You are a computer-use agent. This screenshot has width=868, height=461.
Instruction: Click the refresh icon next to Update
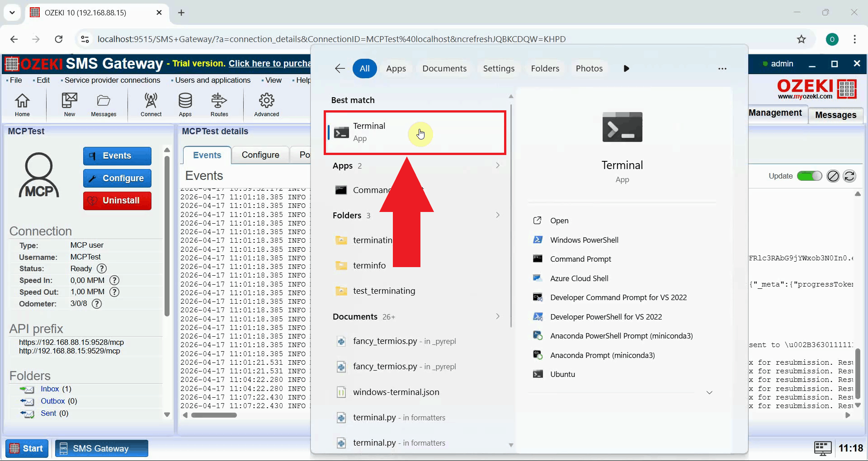click(x=849, y=176)
